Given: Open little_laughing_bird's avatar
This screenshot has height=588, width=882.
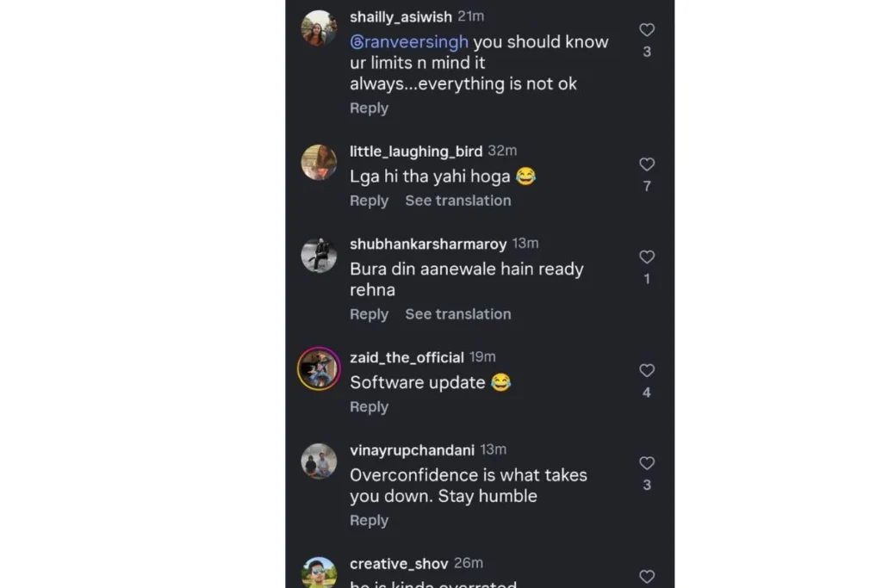Looking at the screenshot, I should pyautogui.click(x=319, y=163).
